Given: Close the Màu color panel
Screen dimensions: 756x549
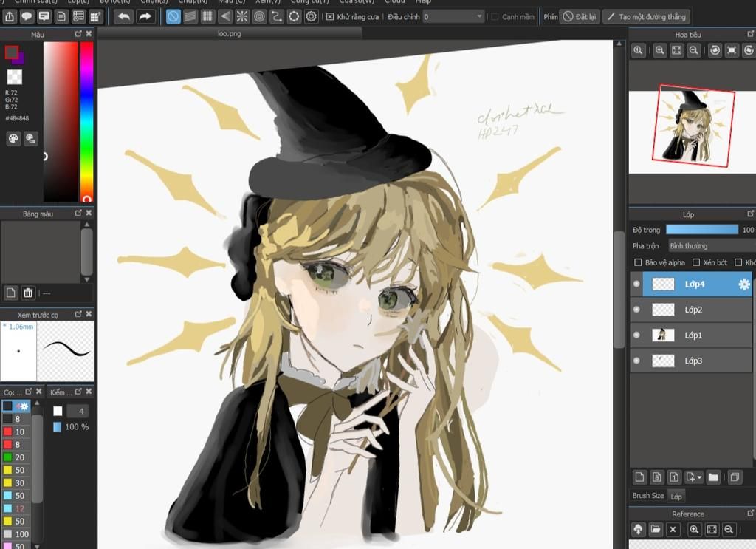Looking at the screenshot, I should (89, 34).
